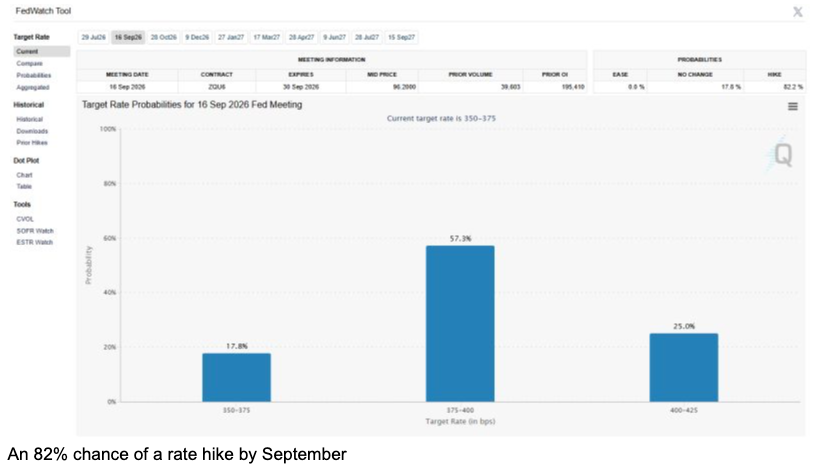Open the chart hamburger menu icon
The image size is (826, 469).
click(792, 106)
